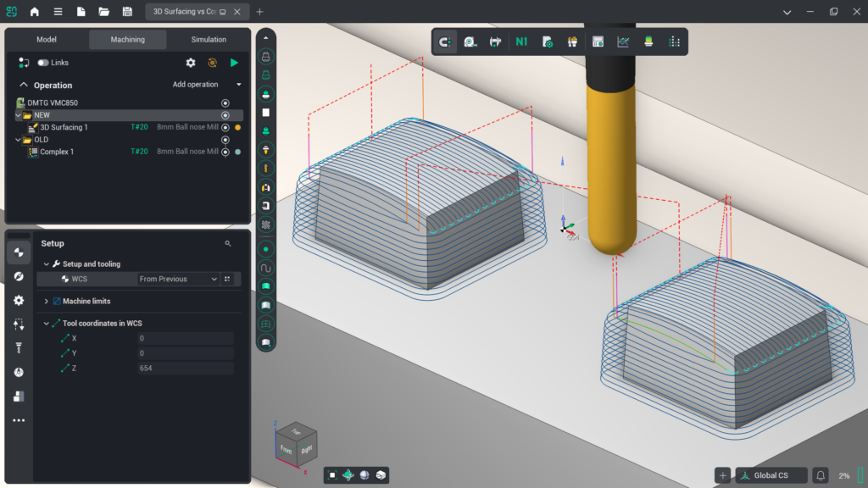868x488 pixels.
Task: Click the Z coordinate field showing 654
Action: click(186, 368)
